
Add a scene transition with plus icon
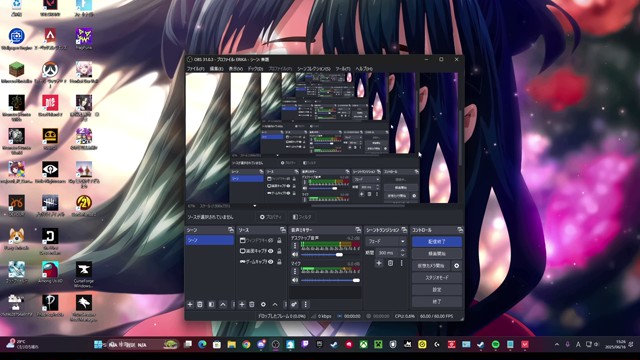[379, 263]
